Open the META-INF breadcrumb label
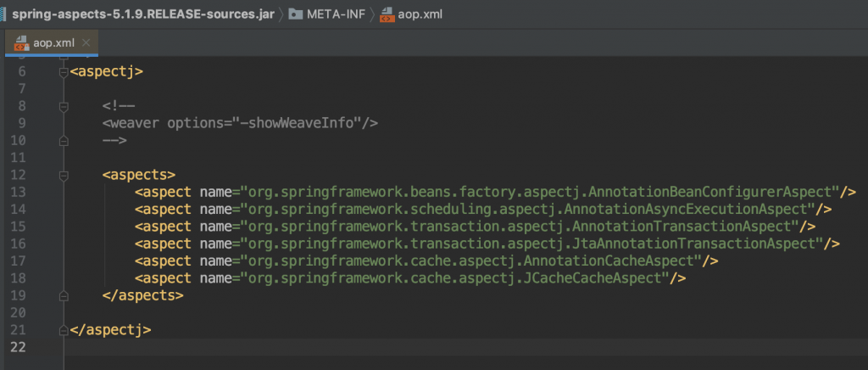The height and width of the screenshot is (370, 868). pos(336,15)
